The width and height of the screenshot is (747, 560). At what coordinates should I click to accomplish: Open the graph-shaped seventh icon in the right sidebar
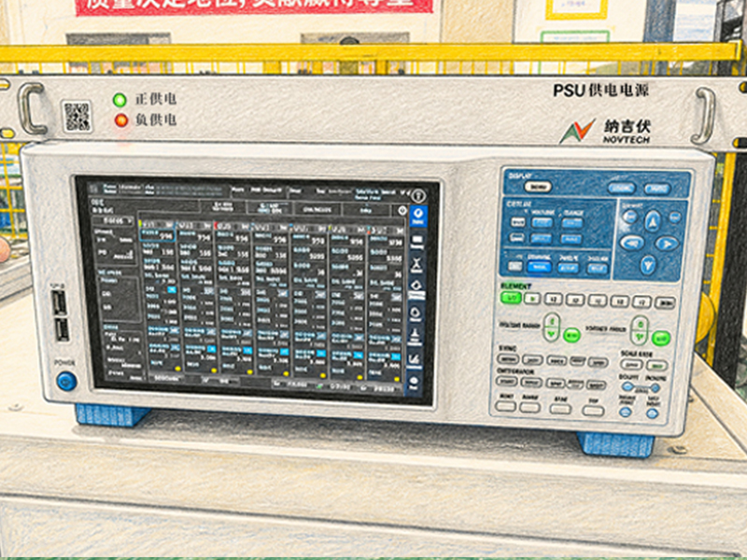415,360
